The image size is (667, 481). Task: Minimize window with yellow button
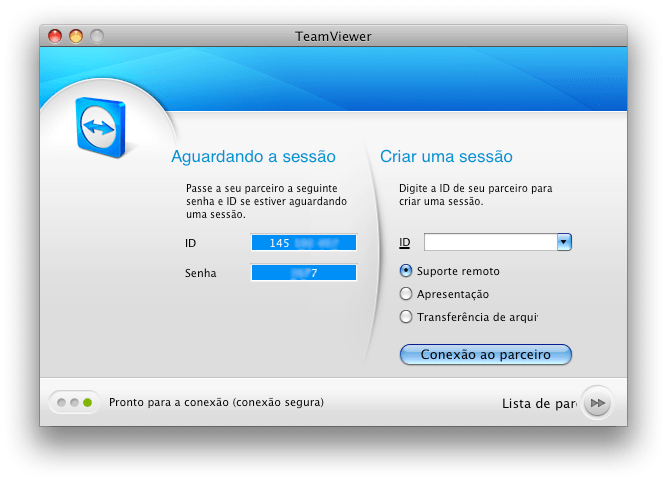76,36
